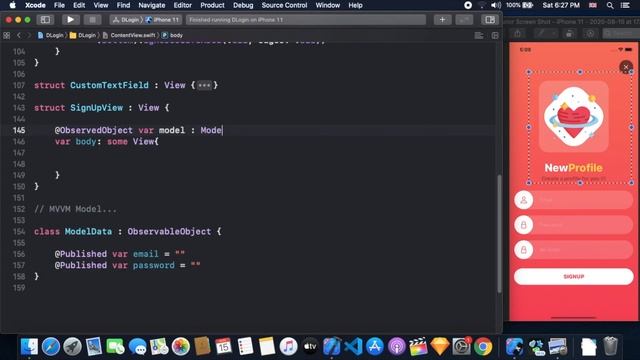Screen dimensions: 640x360
Task: Open the Apple menu
Action: coord(12,5)
